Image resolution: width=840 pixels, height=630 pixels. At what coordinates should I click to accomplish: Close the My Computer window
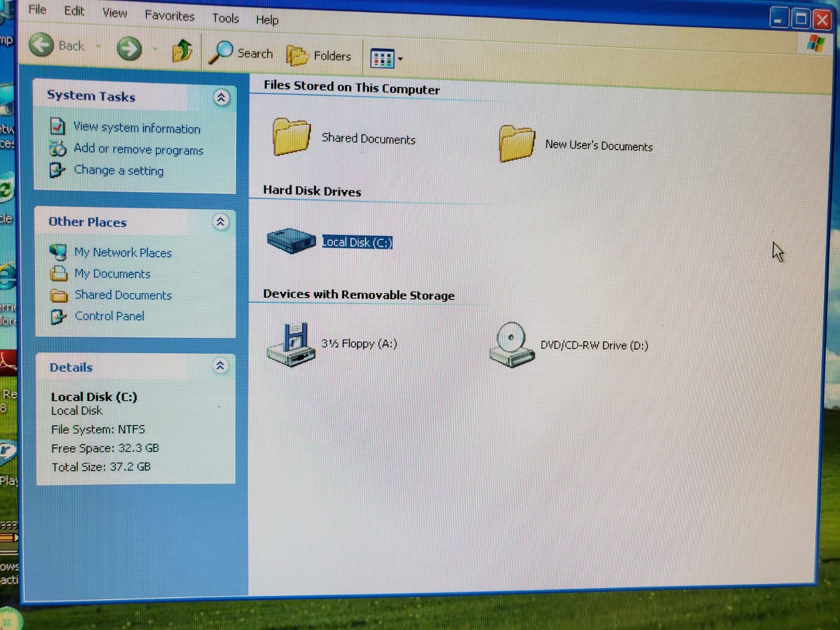(822, 20)
